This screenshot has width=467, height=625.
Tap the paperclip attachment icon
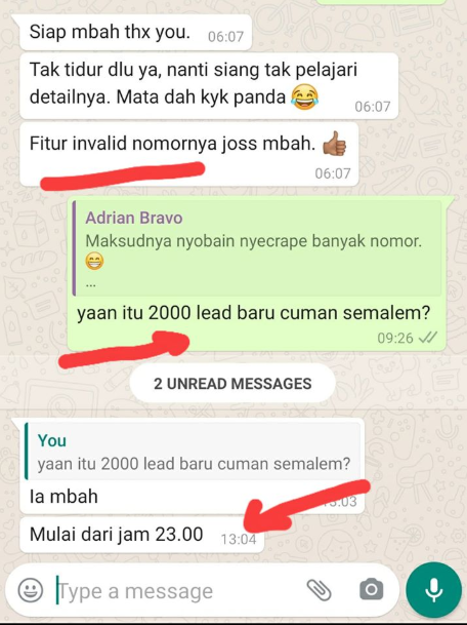click(x=319, y=590)
